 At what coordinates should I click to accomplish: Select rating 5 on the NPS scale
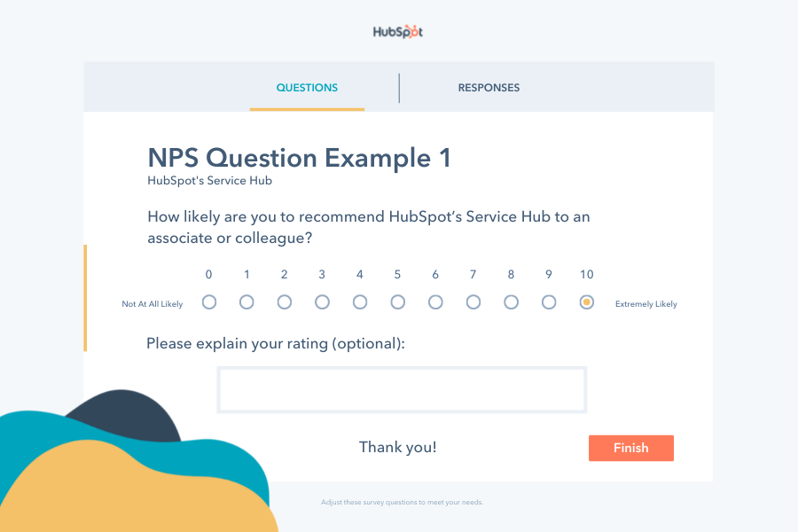click(397, 301)
